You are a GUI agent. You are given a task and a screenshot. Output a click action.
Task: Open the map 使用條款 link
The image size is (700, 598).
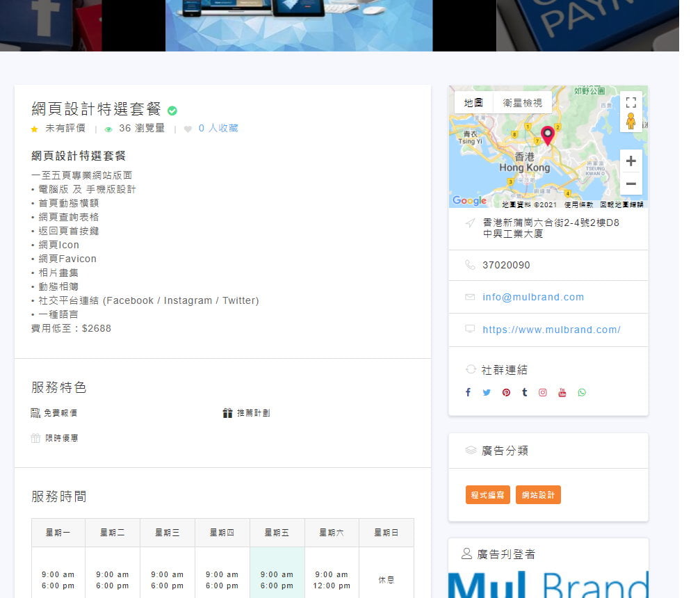pos(578,204)
